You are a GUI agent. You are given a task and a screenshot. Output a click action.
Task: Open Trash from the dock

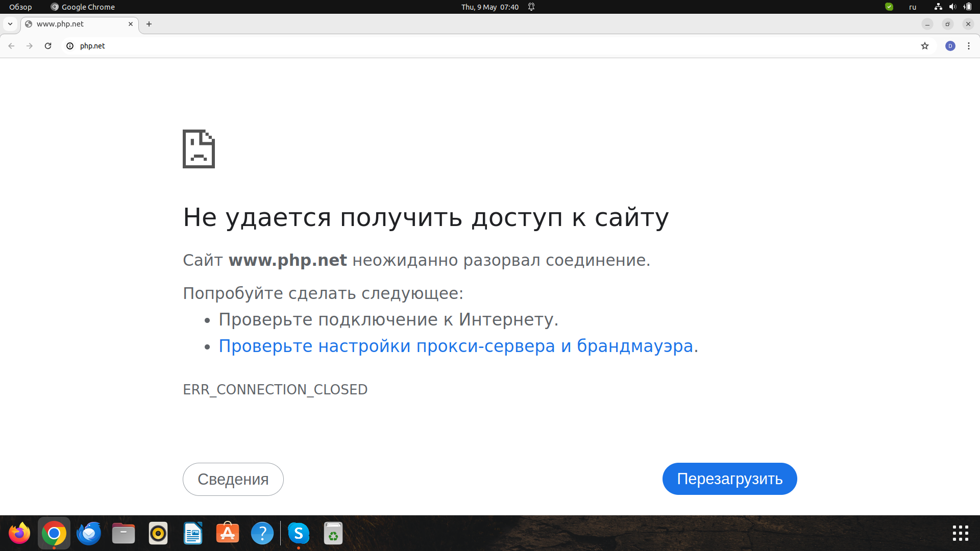tap(333, 533)
